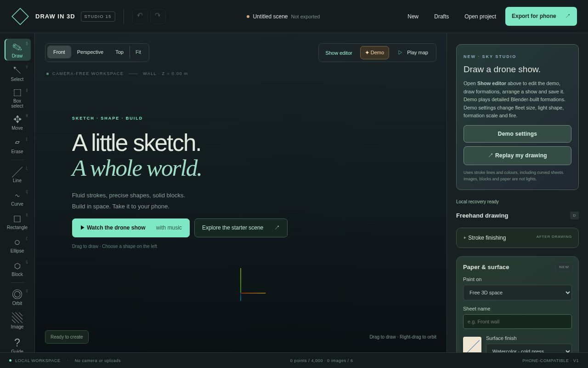Click the Ready to create status chip
Screen dimensions: 588x368
pos(67,337)
